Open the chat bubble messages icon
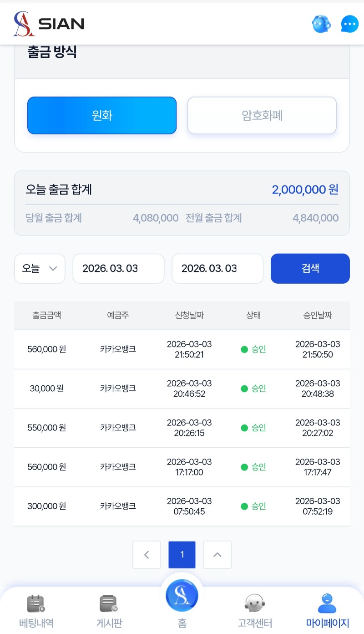Image resolution: width=364 pixels, height=634 pixels. (x=349, y=24)
